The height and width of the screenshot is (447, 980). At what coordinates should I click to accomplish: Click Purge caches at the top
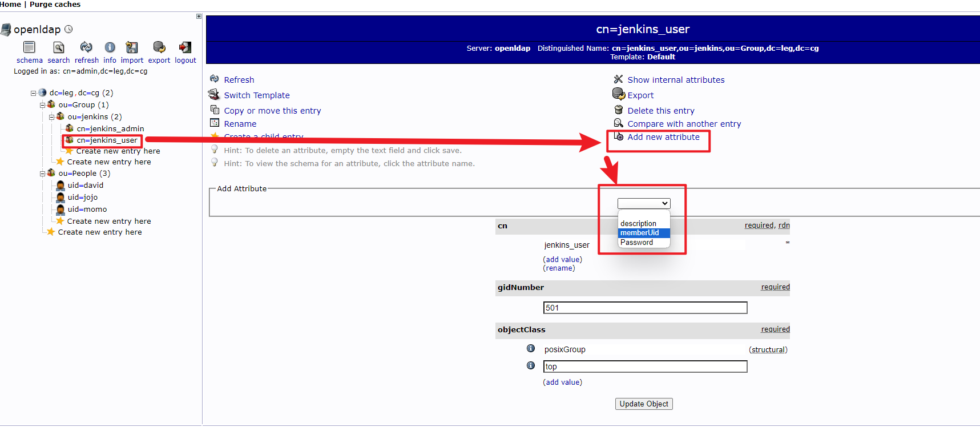55,5
